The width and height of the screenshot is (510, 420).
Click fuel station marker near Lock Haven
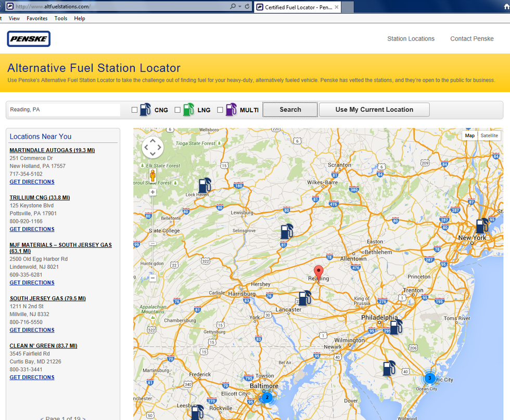[x=205, y=186]
